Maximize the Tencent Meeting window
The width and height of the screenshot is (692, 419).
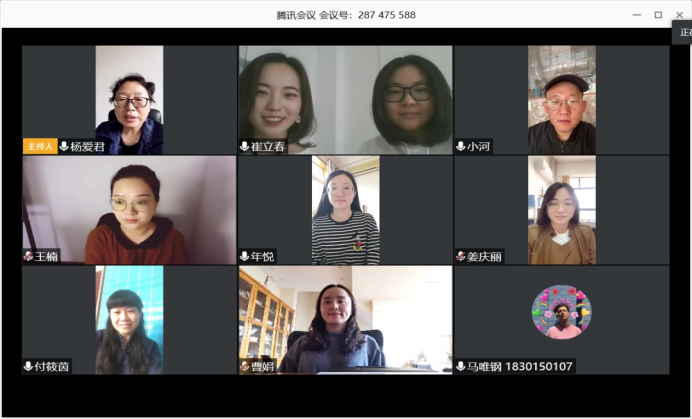tap(658, 15)
